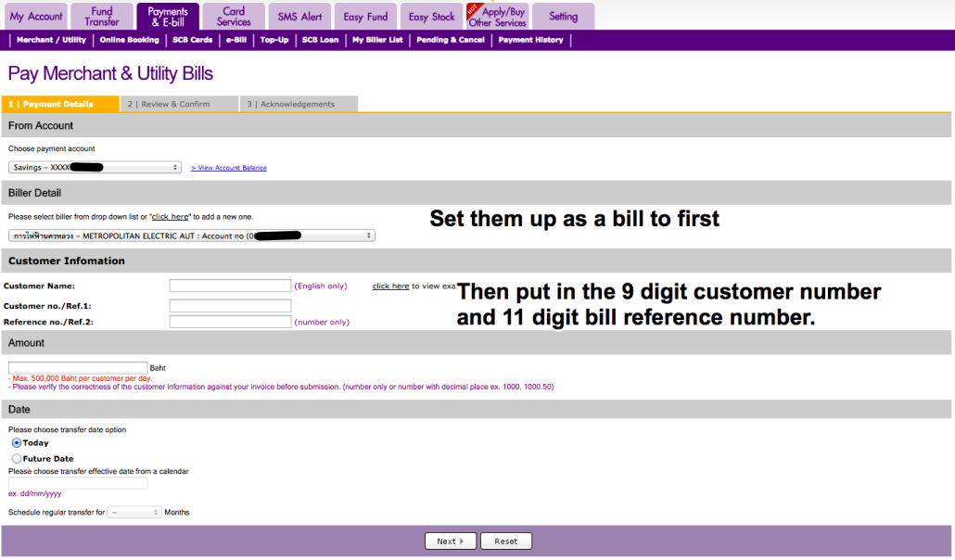Select the Future Date radio button

point(16,458)
